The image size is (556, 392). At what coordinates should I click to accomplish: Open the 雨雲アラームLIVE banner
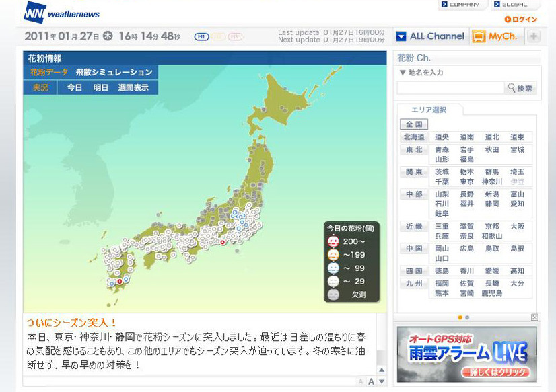click(x=466, y=354)
